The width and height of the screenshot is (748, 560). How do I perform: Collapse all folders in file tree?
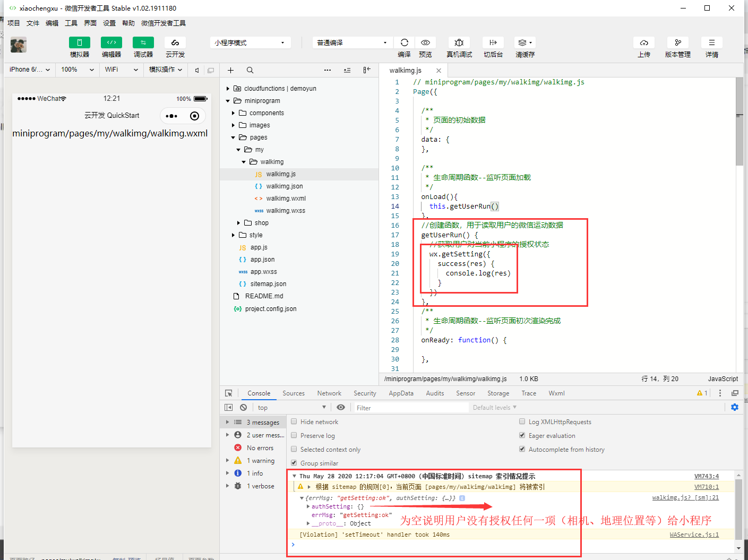[x=347, y=70]
